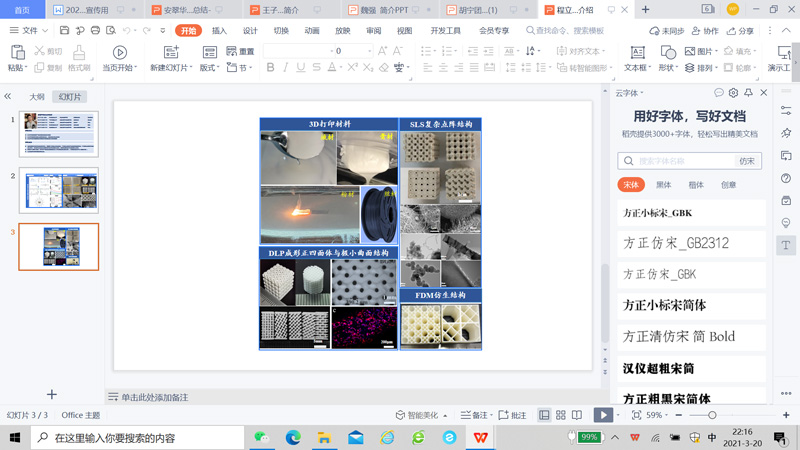Open the 文件 menu dropdown

coord(29,31)
